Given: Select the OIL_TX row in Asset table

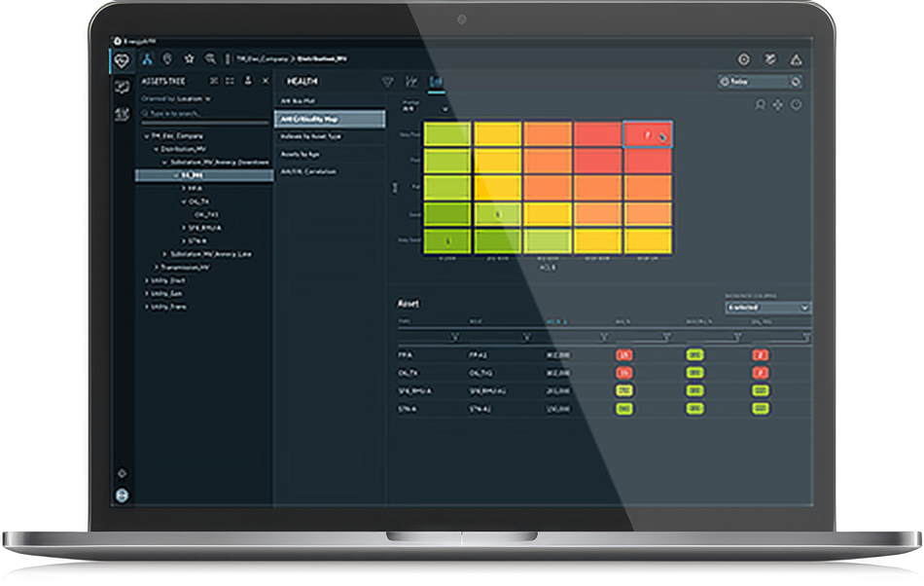Looking at the screenshot, I should (x=604, y=373).
